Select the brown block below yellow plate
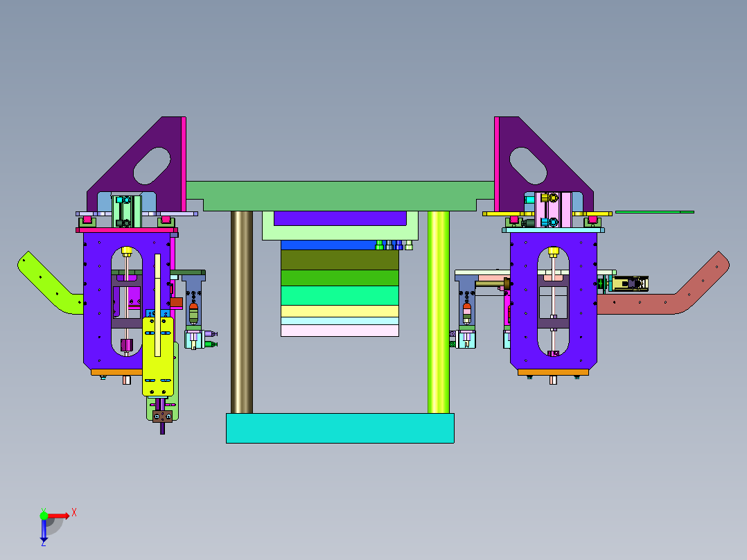The width and height of the screenshot is (747, 560). pyautogui.click(x=162, y=417)
